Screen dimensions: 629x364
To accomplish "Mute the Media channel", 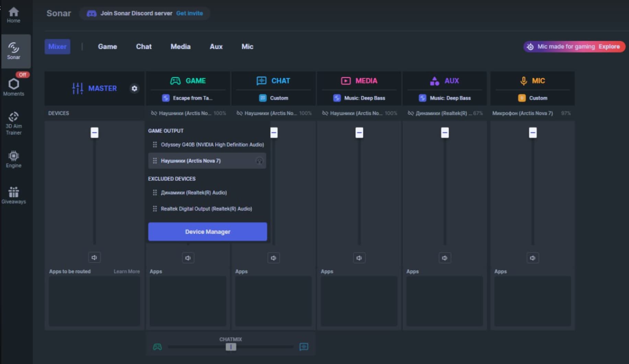I will coord(359,258).
